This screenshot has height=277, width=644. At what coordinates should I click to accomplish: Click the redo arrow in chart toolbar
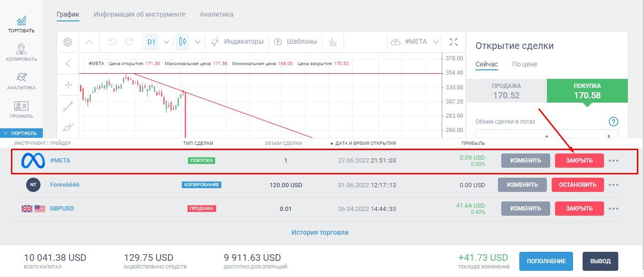click(129, 42)
